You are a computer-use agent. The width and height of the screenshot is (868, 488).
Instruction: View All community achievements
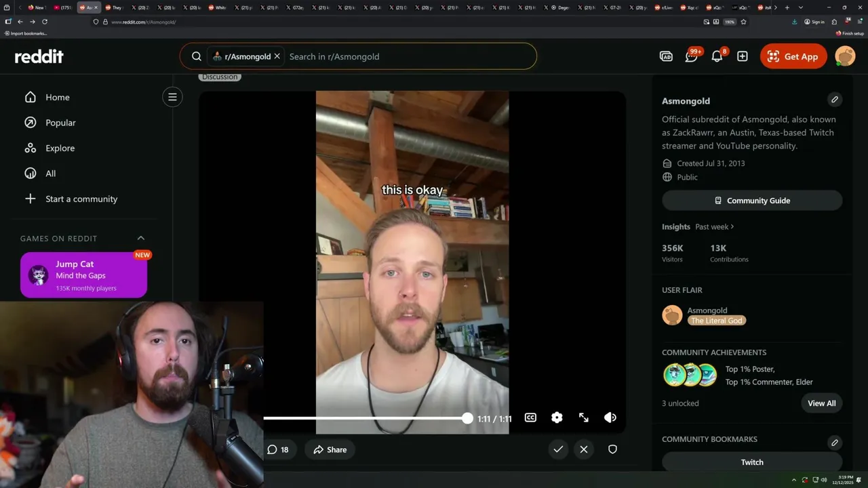click(821, 403)
